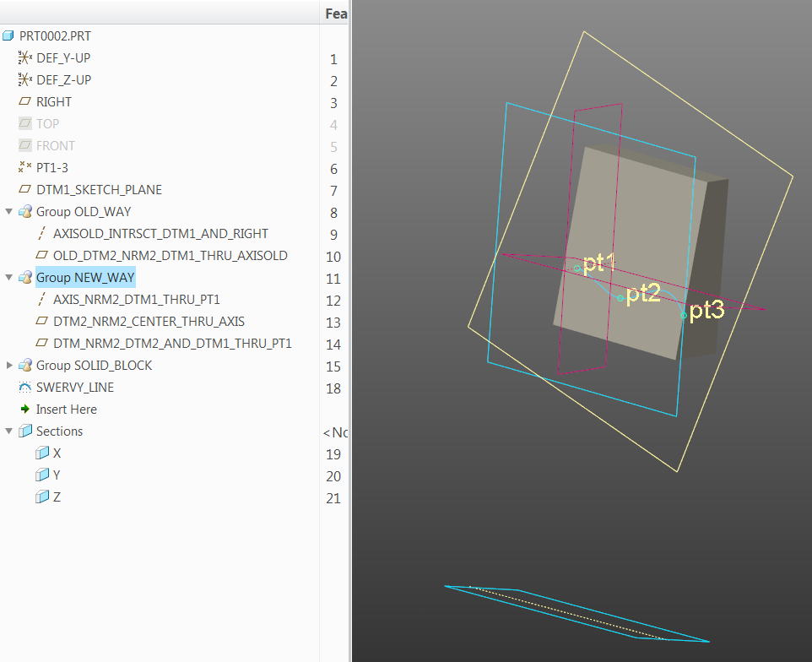Select the highlighted Group NEW_WAY label
The height and width of the screenshot is (662, 812).
pos(85,277)
